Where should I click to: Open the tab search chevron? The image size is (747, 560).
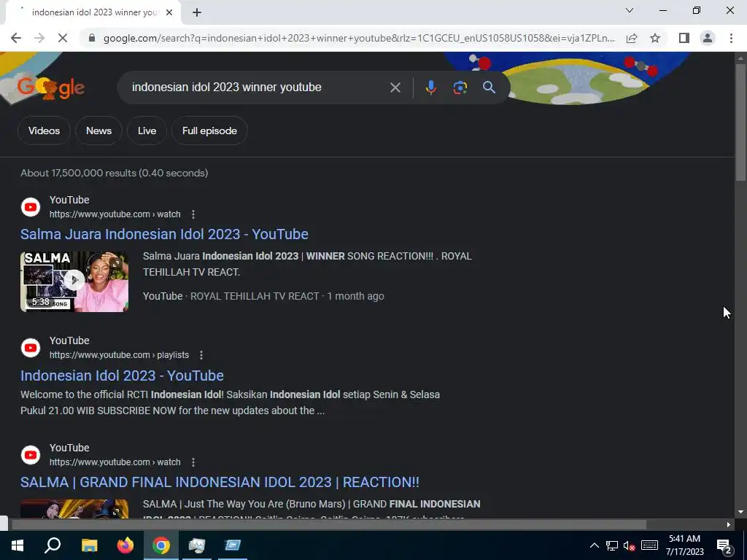point(630,10)
